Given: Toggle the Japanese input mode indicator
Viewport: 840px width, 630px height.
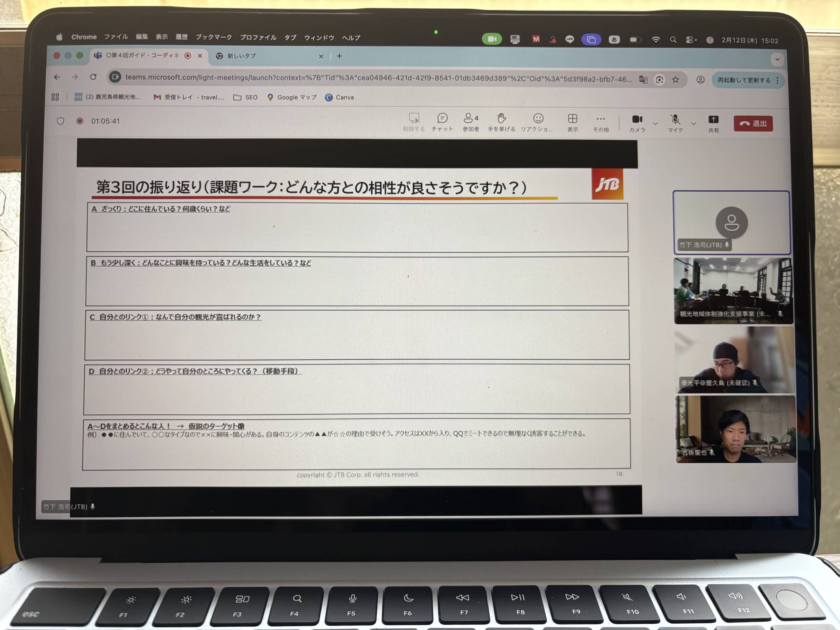Looking at the screenshot, I should point(614,39).
